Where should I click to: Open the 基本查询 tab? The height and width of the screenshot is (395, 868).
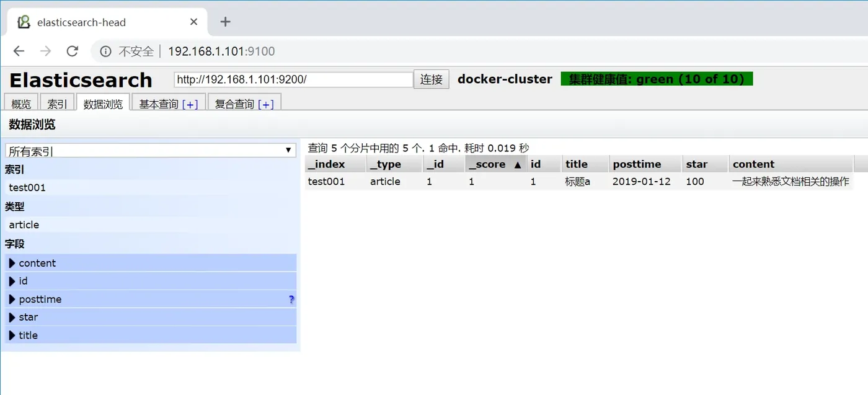pos(158,104)
